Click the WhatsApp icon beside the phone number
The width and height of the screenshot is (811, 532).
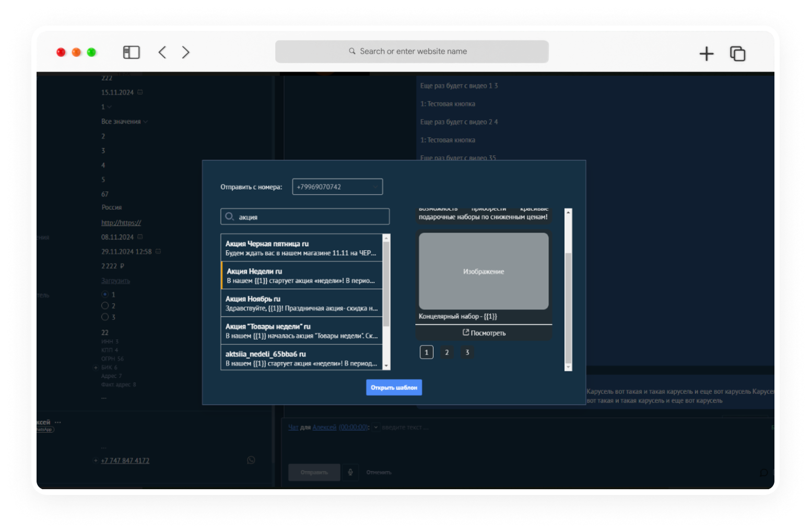(251, 460)
